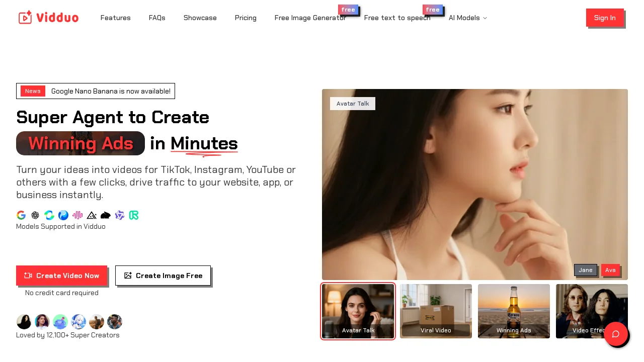Select the Winning Ads beer bottle thumbnail
Image resolution: width=644 pixels, height=362 pixels.
514,311
